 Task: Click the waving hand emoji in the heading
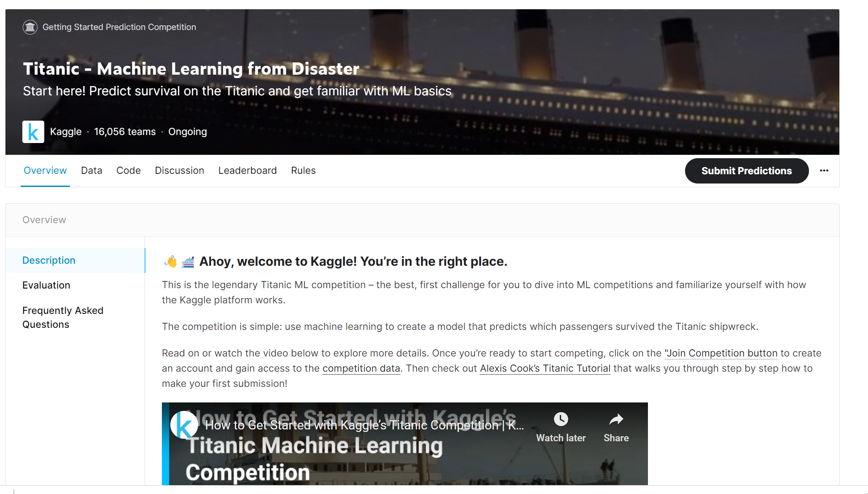point(171,262)
